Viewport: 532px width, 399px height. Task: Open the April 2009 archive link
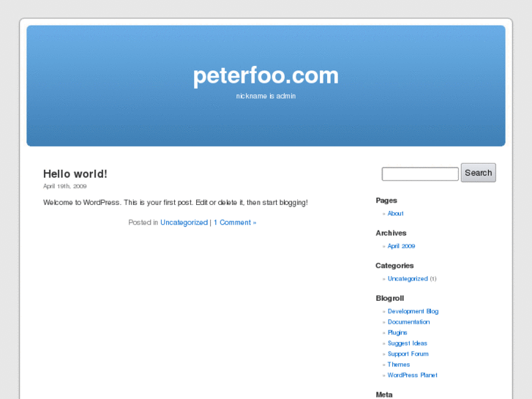[x=401, y=246]
